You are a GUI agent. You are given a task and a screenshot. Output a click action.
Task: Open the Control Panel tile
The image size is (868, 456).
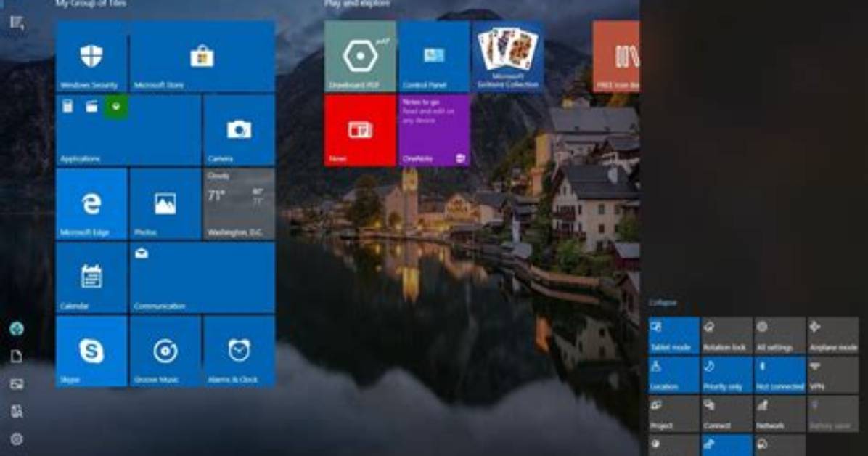pos(434,57)
